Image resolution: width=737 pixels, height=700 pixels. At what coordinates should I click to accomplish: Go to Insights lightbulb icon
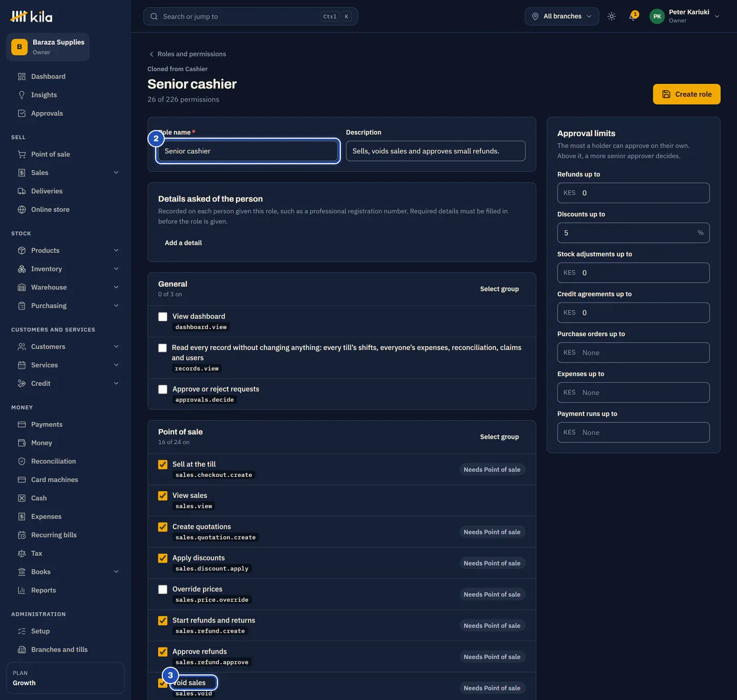coord(21,95)
